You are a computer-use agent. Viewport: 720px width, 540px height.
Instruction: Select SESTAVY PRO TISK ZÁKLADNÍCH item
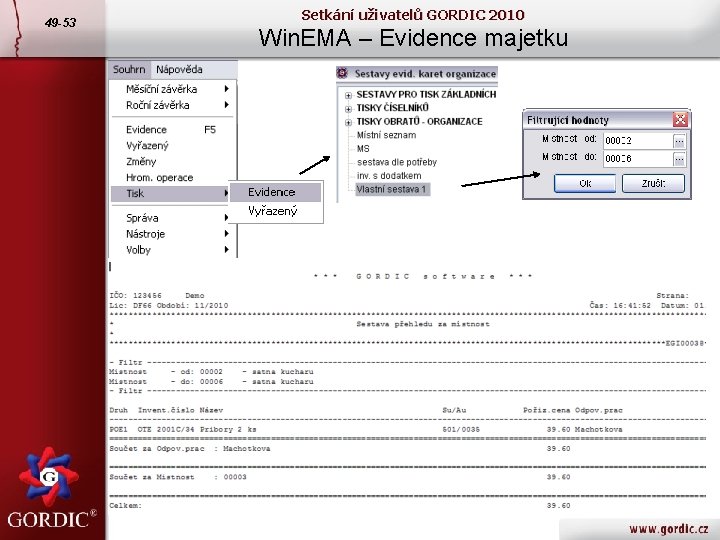(426, 94)
